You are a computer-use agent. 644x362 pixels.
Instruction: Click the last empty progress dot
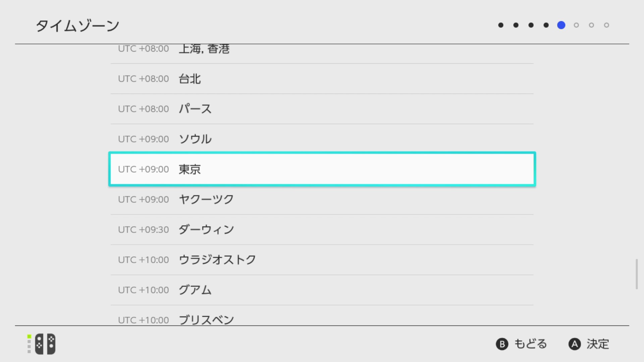click(x=606, y=25)
